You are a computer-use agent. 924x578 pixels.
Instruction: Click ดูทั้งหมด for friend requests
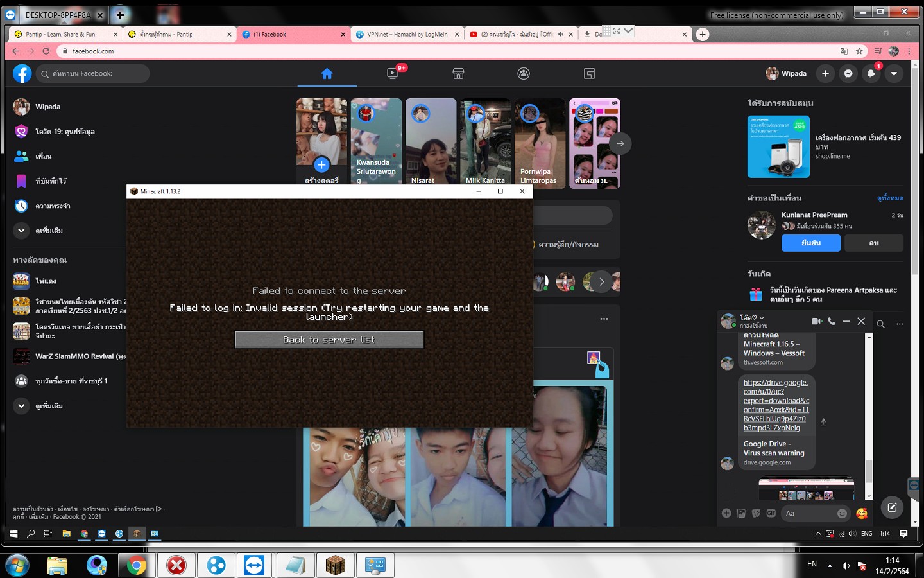pos(890,198)
